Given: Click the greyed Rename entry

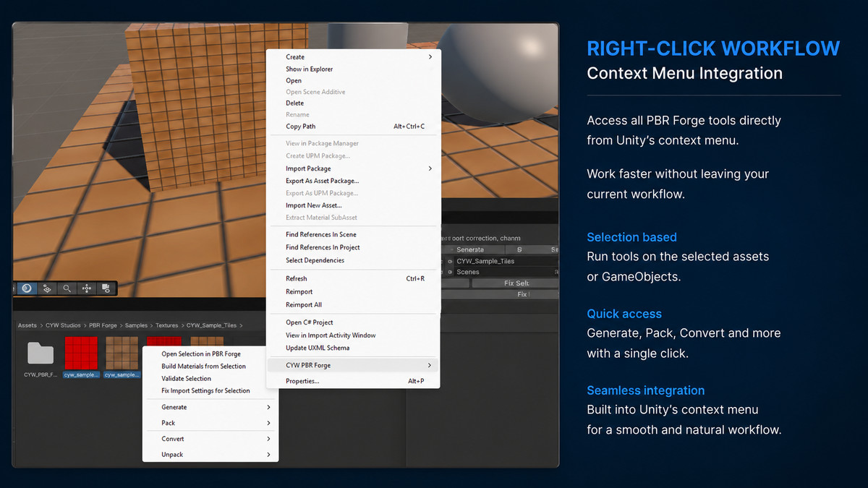Looking at the screenshot, I should tap(297, 114).
